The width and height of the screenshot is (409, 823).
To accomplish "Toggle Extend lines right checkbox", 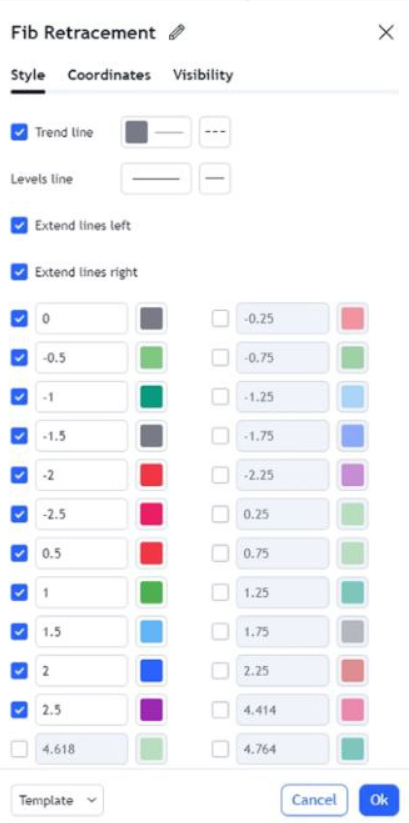I will (19, 272).
